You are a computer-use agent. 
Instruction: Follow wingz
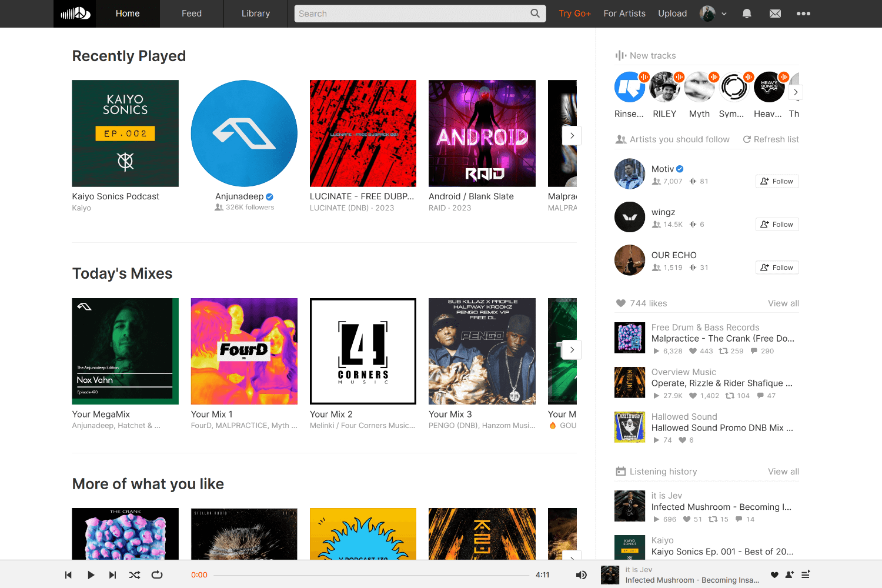(777, 224)
